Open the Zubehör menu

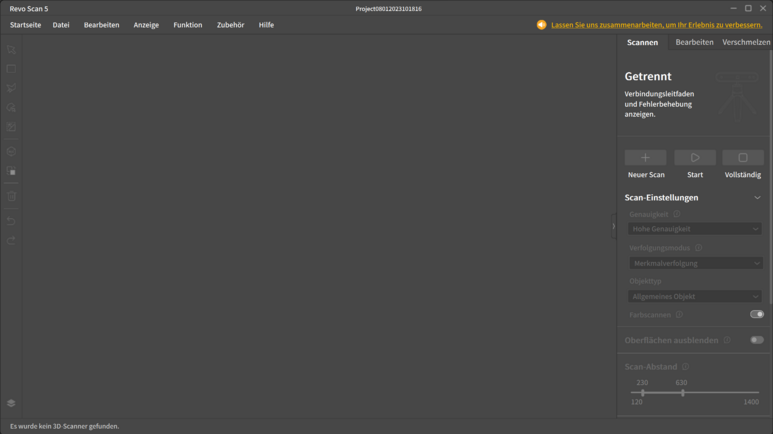pyautogui.click(x=231, y=25)
